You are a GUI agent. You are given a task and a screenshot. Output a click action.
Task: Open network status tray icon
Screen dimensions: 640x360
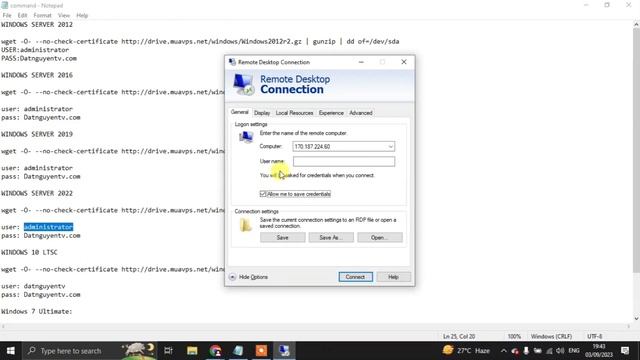[549, 351]
